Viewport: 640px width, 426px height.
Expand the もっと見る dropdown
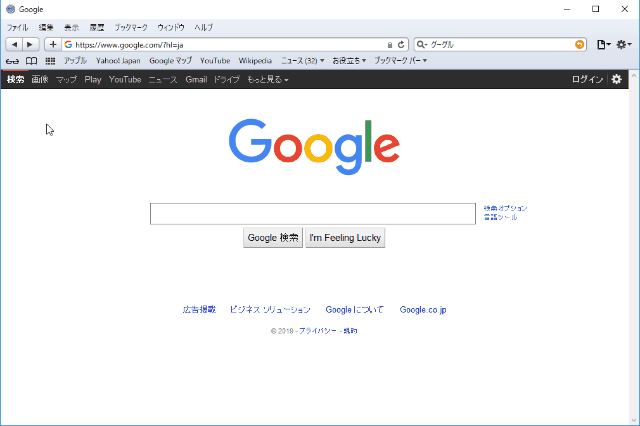(x=268, y=80)
